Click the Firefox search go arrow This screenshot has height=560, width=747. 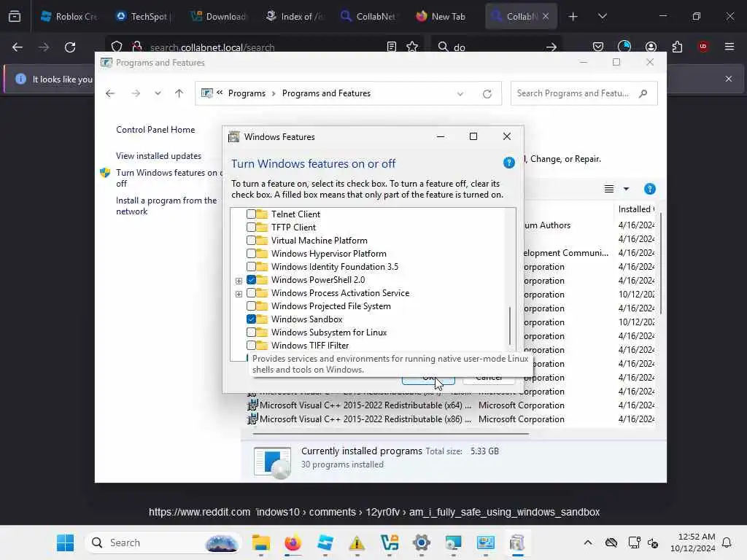click(551, 47)
